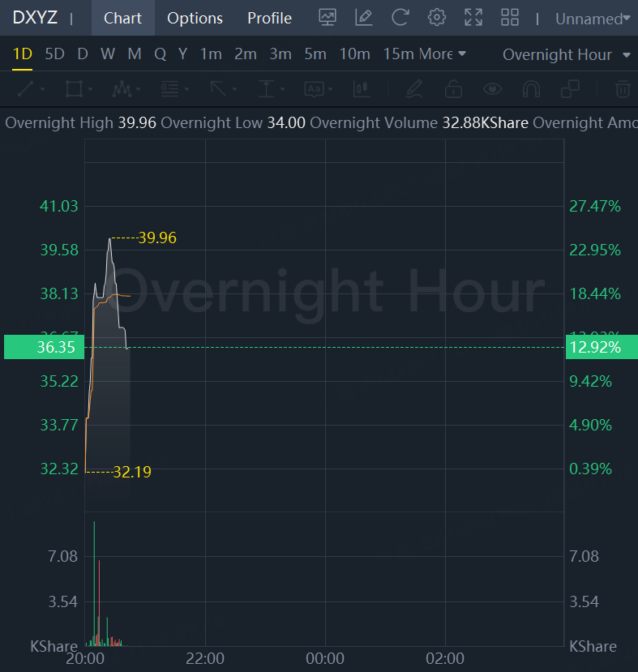Screen dimensions: 638x672
Task: Toggle the lock drawings icon
Action: pyautogui.click(x=453, y=89)
